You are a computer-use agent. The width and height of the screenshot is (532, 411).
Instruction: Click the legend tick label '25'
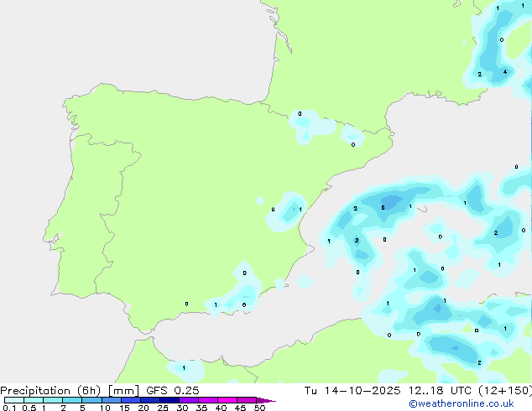click(x=163, y=408)
